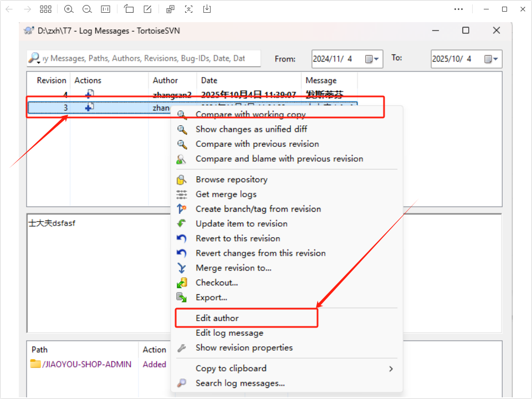Image resolution: width=532 pixels, height=399 pixels.
Task: Click the Added action cell
Action: point(155,365)
